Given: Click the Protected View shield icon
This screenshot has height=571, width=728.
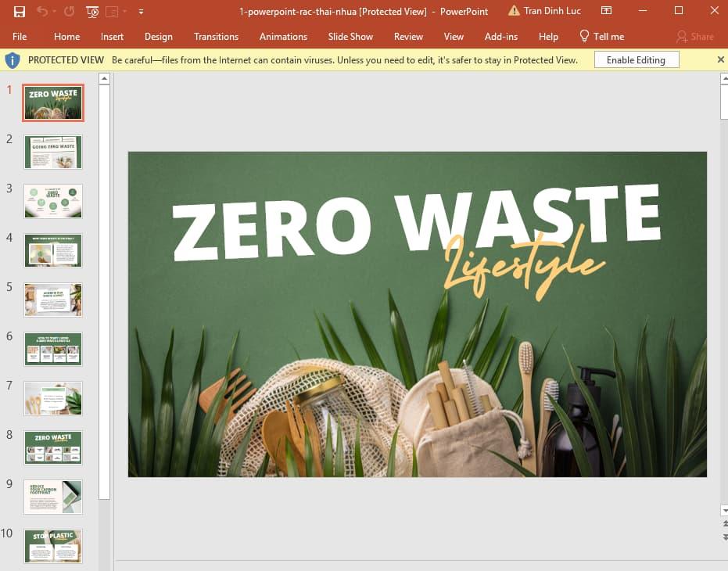Looking at the screenshot, I should click(13, 60).
